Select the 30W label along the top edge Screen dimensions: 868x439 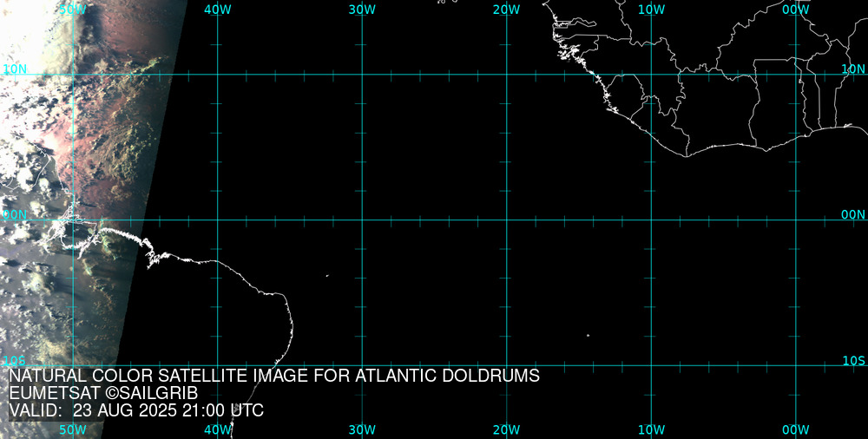pyautogui.click(x=363, y=10)
